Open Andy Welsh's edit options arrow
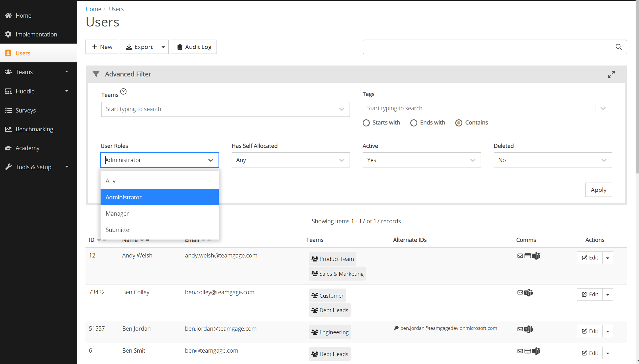639x364 pixels. tap(608, 258)
